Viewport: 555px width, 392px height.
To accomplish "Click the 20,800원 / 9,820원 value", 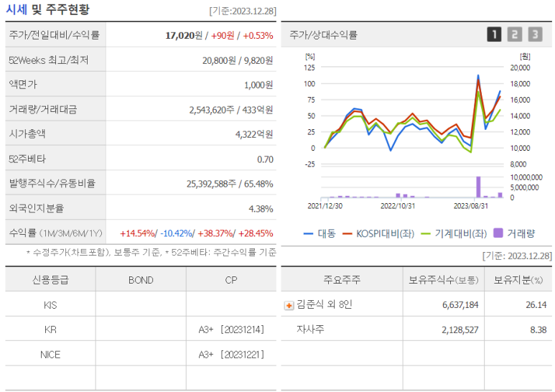I will [238, 60].
